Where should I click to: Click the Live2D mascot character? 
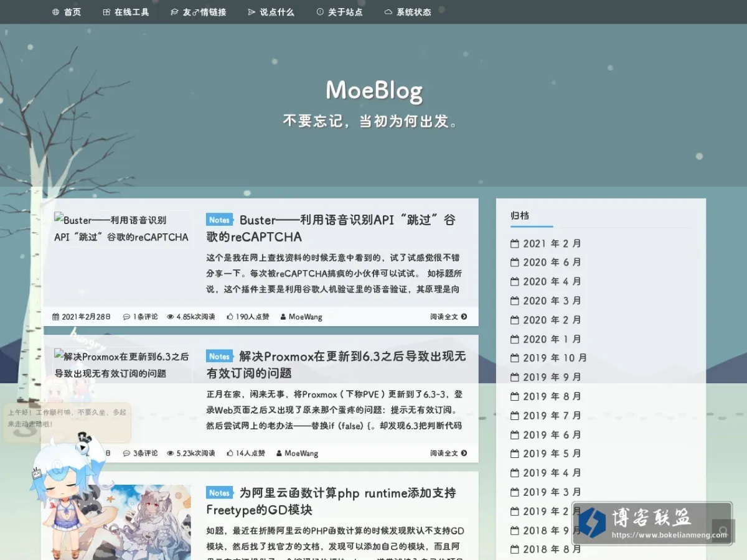click(67, 498)
